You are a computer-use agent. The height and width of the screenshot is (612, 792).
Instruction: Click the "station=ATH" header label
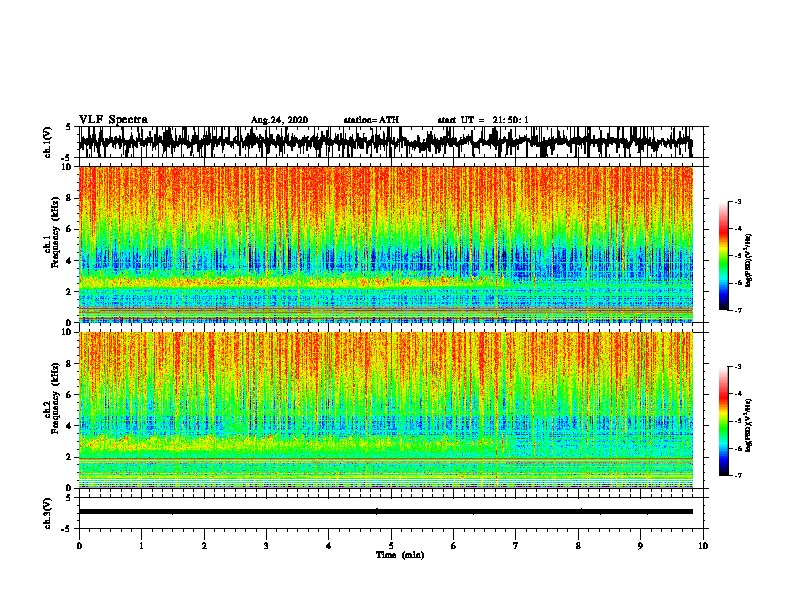[x=371, y=120]
